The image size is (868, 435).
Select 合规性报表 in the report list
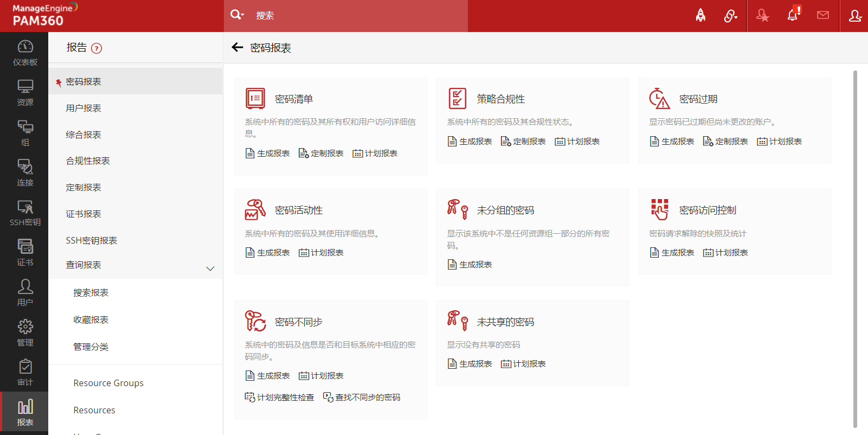point(88,161)
